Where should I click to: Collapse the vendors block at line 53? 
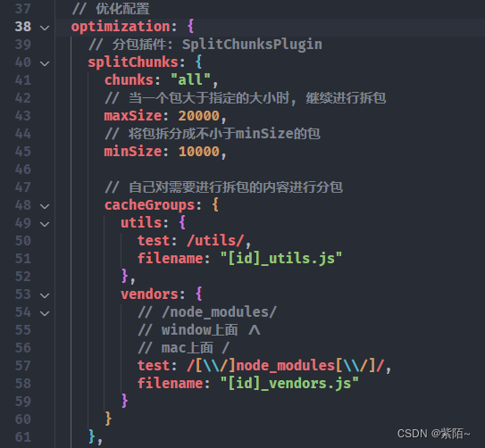click(45, 295)
